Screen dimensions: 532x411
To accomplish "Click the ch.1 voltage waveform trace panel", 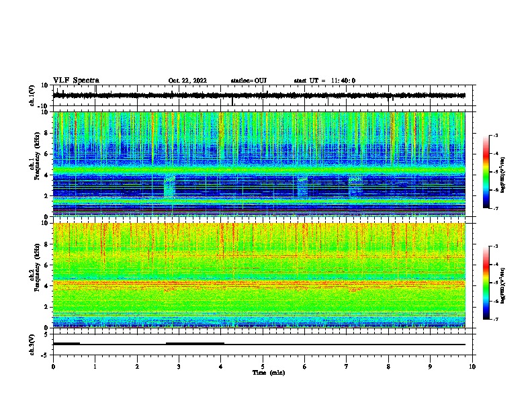I will (264, 95).
